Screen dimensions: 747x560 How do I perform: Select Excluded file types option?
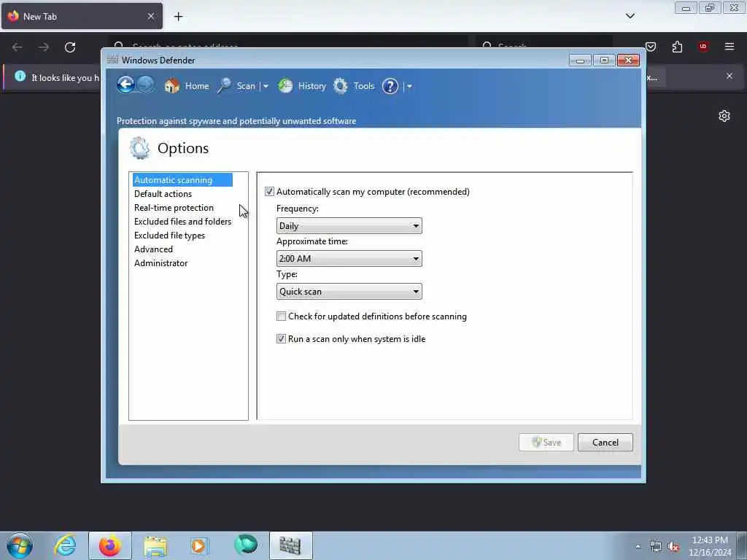pyautogui.click(x=169, y=236)
